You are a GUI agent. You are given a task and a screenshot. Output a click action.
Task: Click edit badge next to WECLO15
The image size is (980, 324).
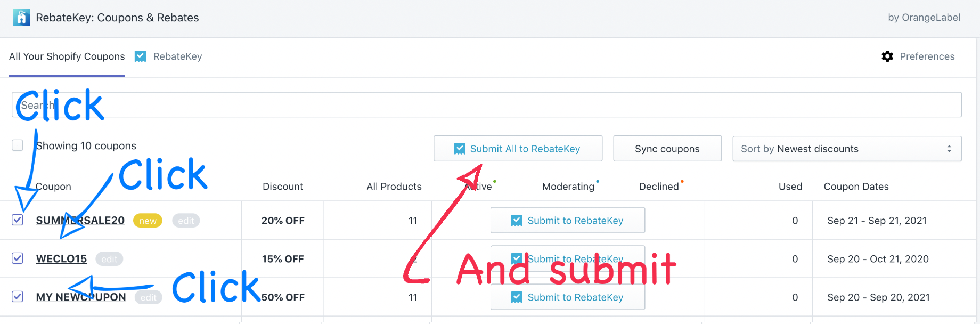click(109, 259)
